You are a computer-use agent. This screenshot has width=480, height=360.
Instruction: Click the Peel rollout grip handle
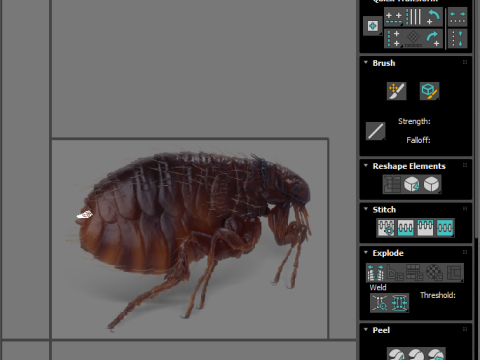[465, 329]
